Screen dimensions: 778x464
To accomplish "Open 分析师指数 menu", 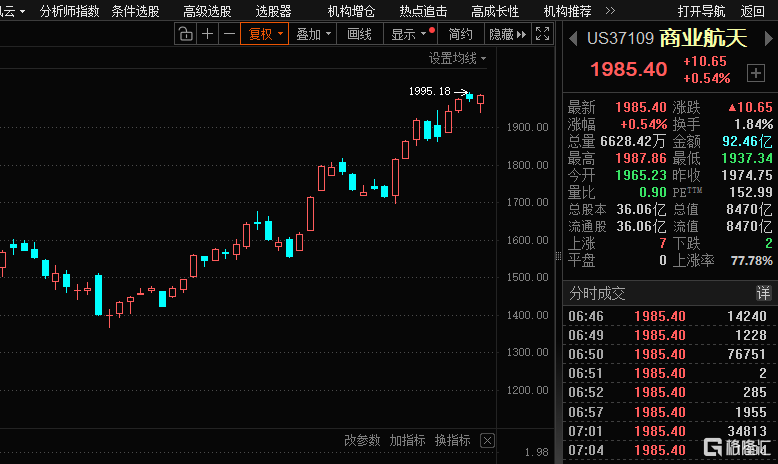I will coord(69,11).
